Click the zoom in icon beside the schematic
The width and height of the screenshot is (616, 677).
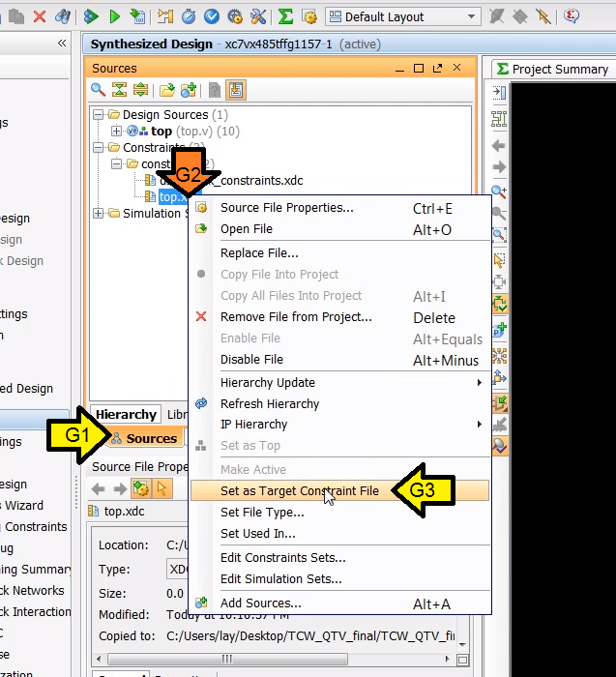[499, 192]
